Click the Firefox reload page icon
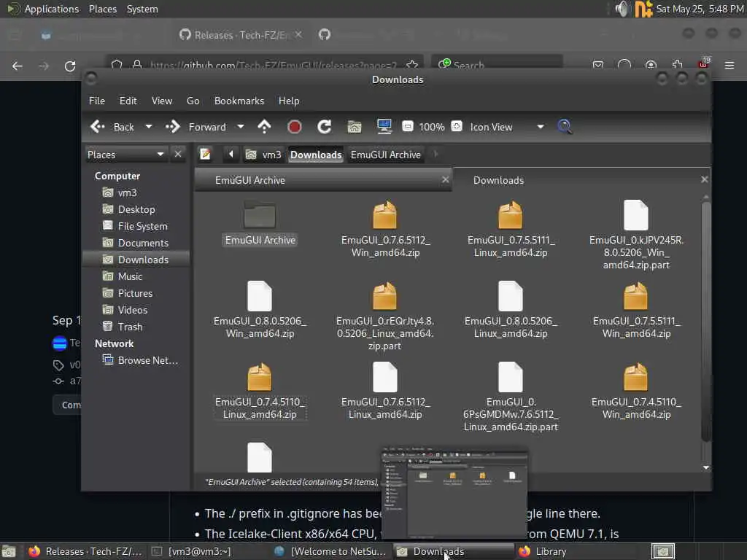This screenshot has height=560, width=747. click(70, 66)
